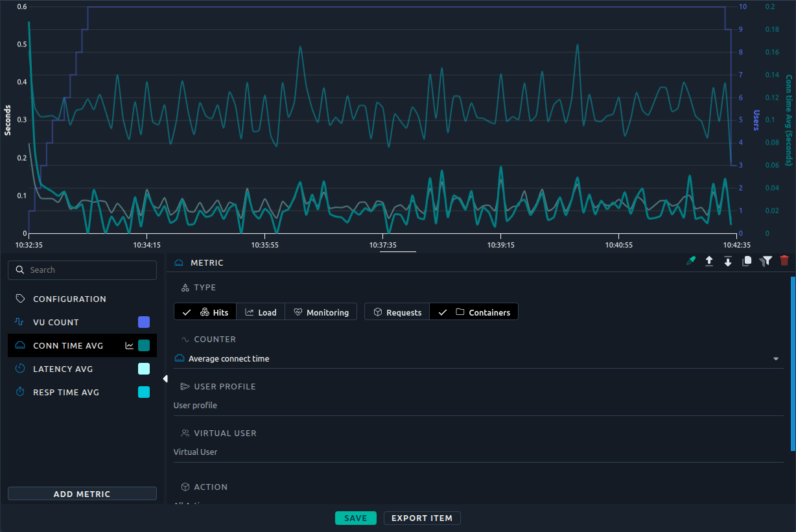The width and height of the screenshot is (796, 532).
Task: Click the filter funnel icon
Action: (x=766, y=260)
